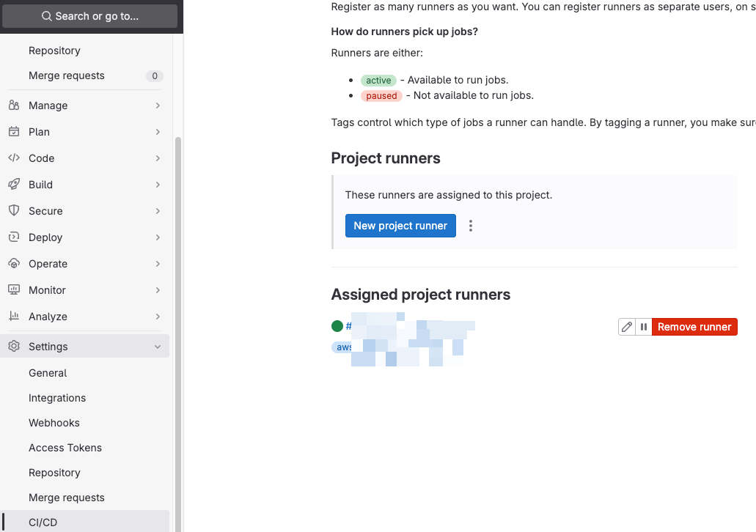Click the Secure shield icon
This screenshot has height=532, width=756.
coord(14,210)
